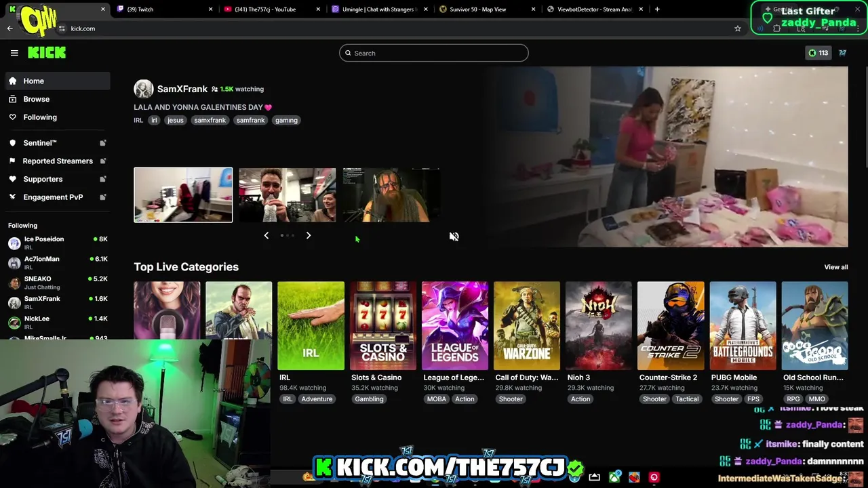Screen dimensions: 868x488
Task: Select the third featured thumbnail of bearded man
Action: coord(391,195)
